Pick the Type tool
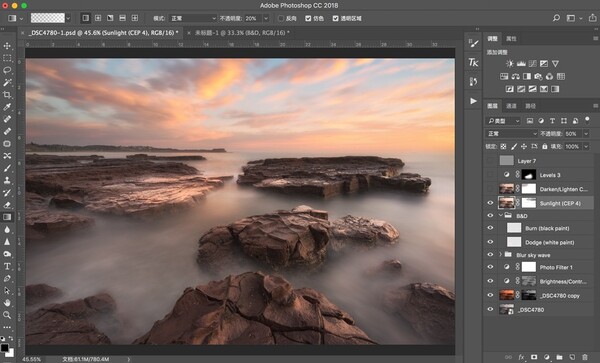600x363 pixels. click(x=7, y=266)
